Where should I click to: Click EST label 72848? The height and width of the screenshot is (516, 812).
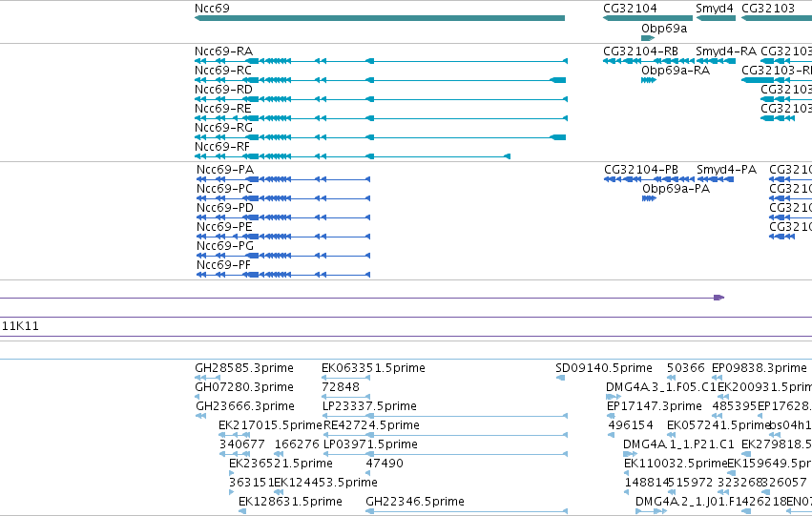[x=341, y=387]
